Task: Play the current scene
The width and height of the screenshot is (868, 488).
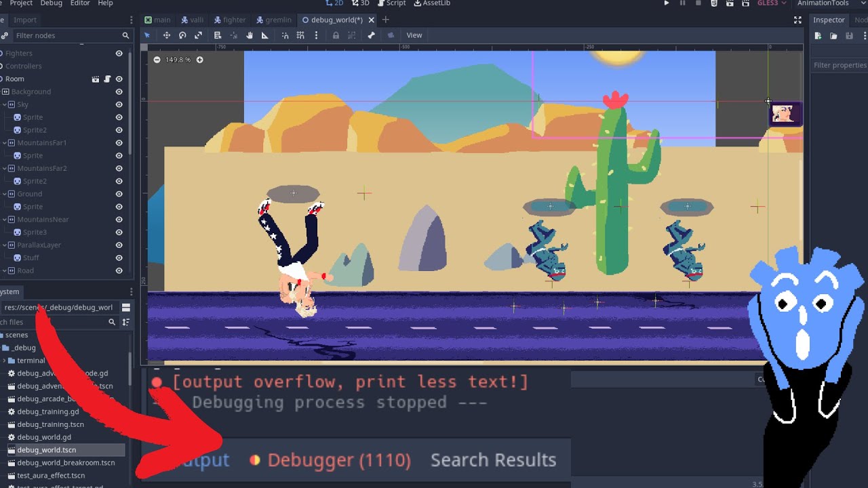Action: click(x=730, y=3)
